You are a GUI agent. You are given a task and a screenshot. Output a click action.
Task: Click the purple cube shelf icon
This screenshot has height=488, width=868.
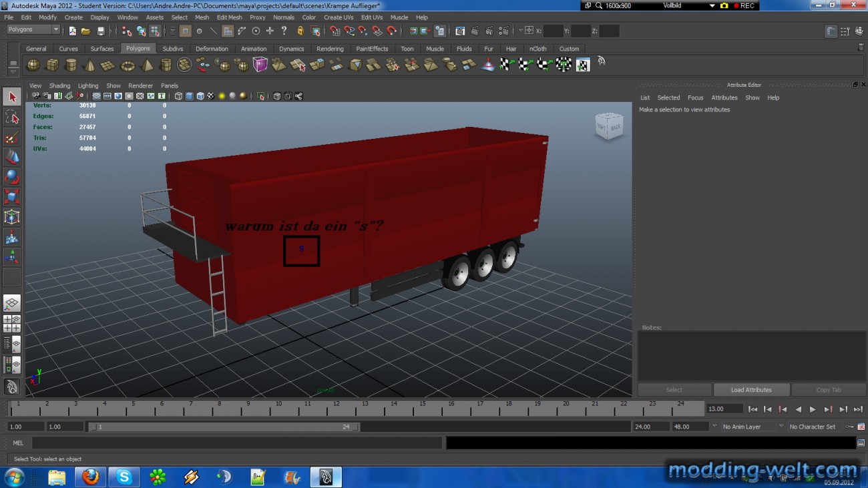[x=260, y=65]
